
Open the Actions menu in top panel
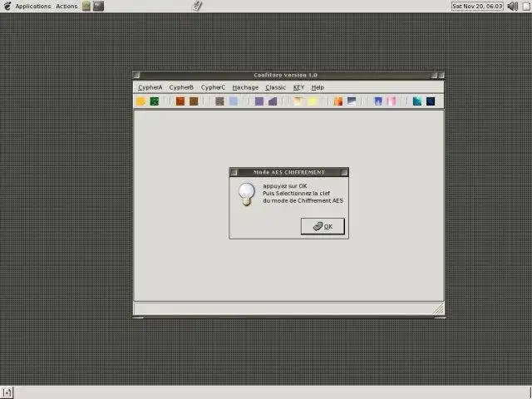(x=66, y=6)
